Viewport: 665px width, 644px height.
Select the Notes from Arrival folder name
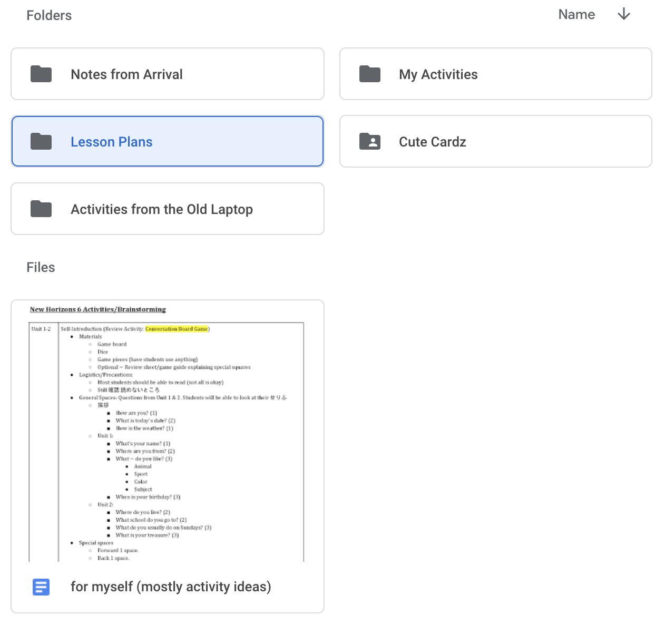(126, 74)
